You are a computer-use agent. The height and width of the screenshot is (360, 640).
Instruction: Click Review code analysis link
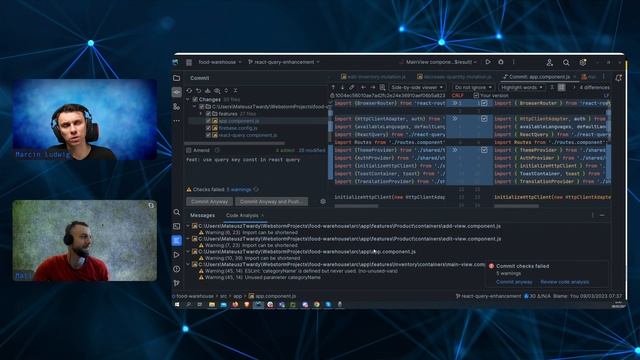(x=564, y=282)
